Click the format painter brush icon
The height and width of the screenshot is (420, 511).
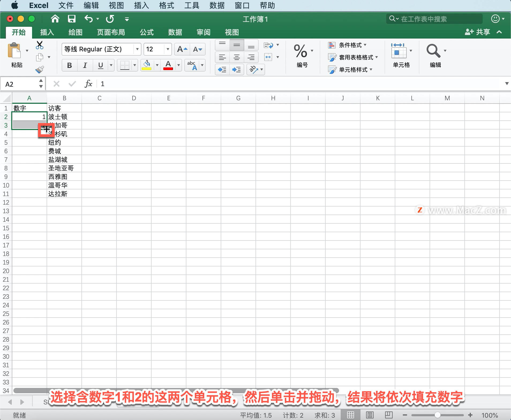(39, 69)
